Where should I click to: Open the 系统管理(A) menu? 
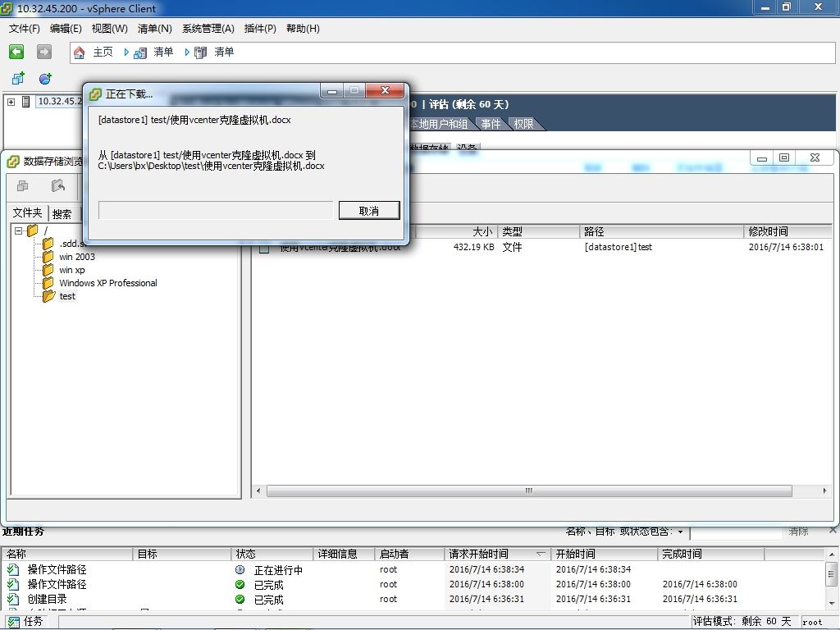(x=208, y=29)
